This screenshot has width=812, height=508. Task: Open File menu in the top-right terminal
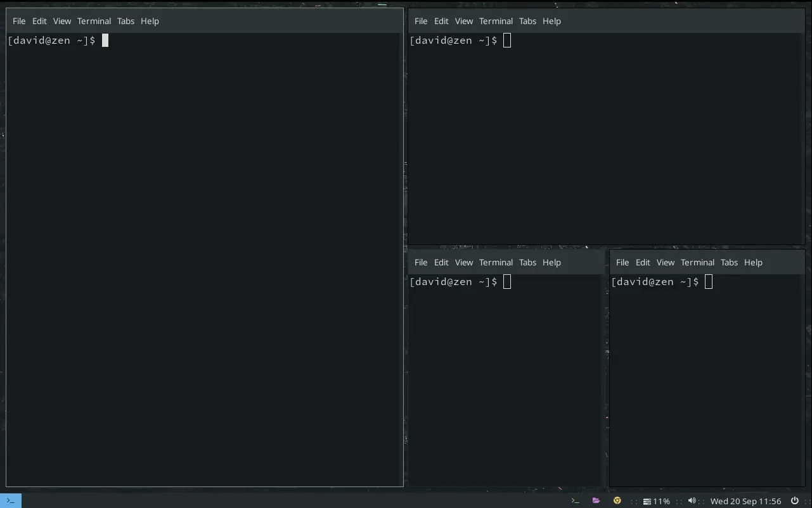(421, 21)
